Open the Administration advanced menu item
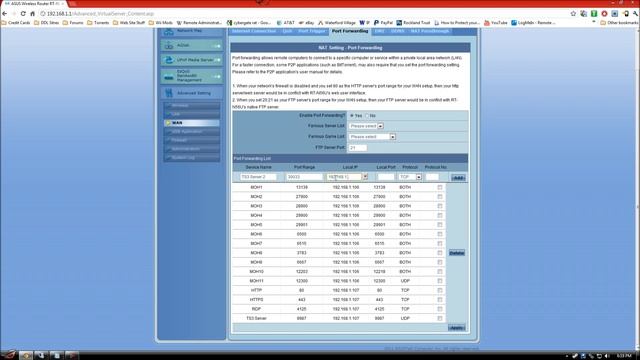 191,149
